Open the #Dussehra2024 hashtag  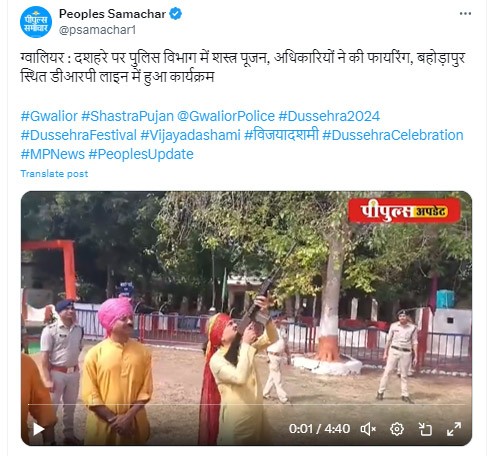coord(329,116)
